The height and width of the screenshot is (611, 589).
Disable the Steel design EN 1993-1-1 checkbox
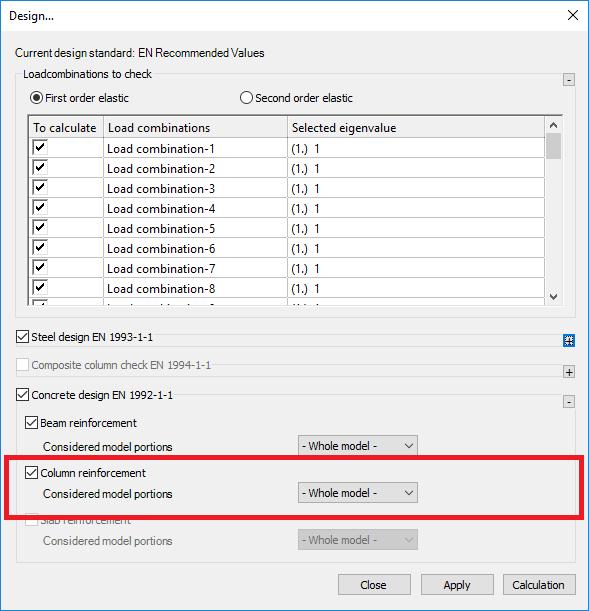(23, 337)
